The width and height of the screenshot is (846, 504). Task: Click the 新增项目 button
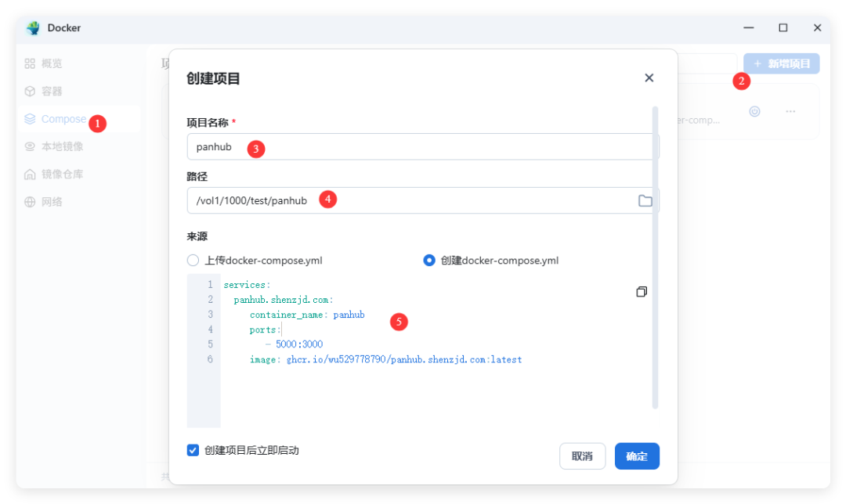click(781, 63)
